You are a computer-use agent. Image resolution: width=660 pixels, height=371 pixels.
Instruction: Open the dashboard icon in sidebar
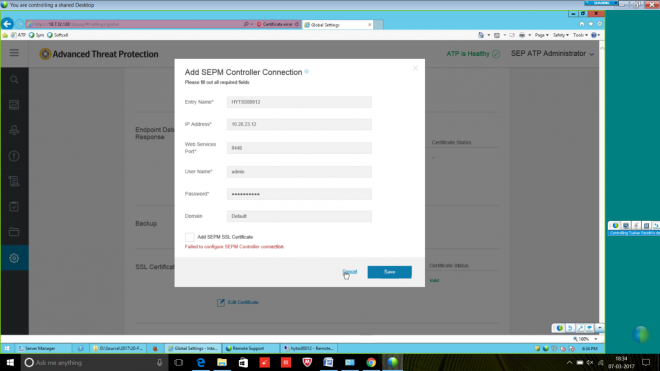14,105
